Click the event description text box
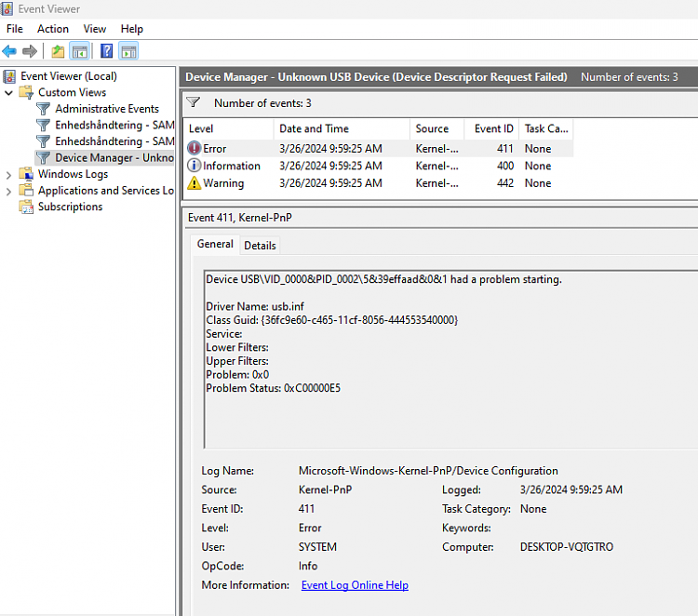Image resolution: width=698 pixels, height=616 pixels. (x=450, y=359)
